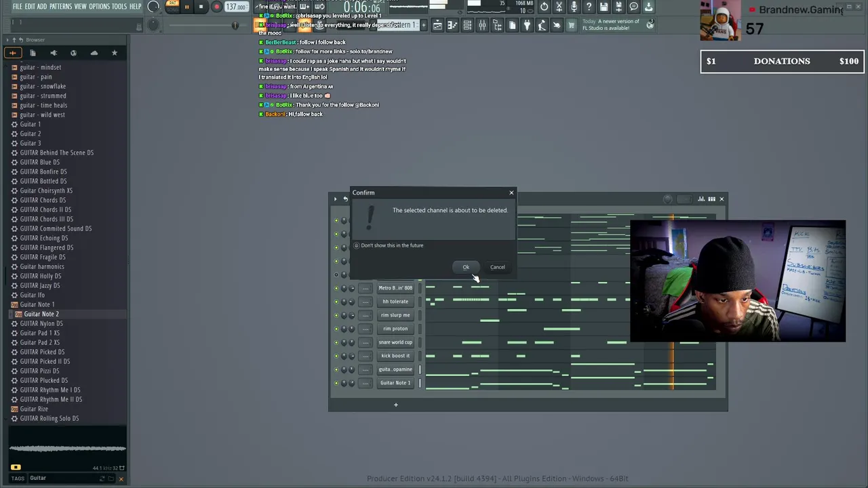Click the 'Guitar Note 1' channel button
The image size is (868, 488).
click(x=395, y=383)
